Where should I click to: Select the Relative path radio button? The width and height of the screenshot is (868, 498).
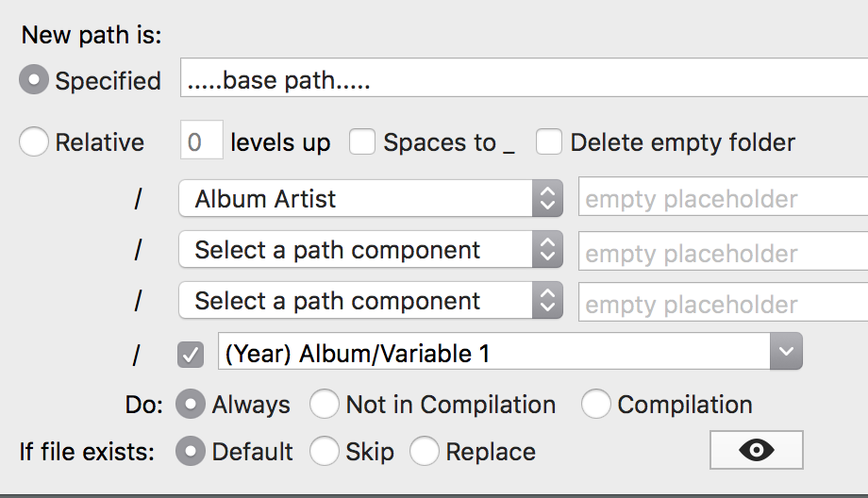(34, 142)
